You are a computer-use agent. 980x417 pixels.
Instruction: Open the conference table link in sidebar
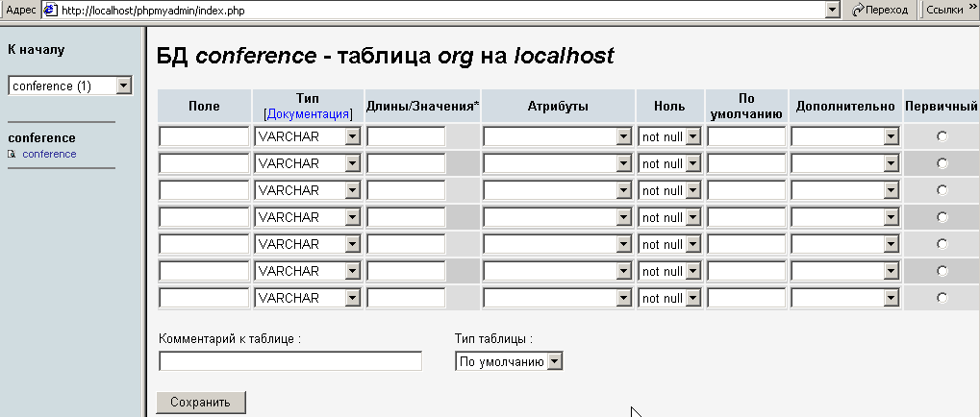coord(49,154)
